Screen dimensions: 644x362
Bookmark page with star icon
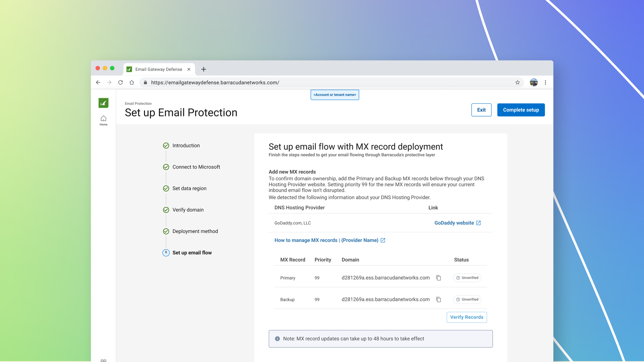coord(517,82)
